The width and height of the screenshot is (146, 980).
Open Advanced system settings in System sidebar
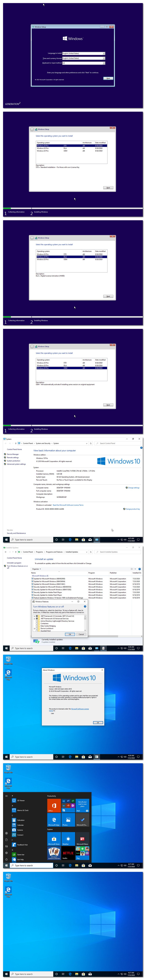tap(16, 464)
